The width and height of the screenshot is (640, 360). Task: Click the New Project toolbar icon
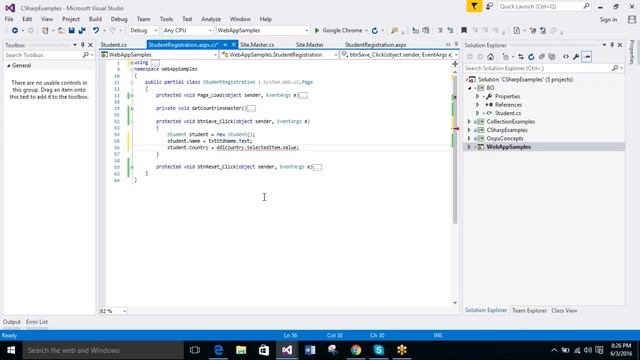[x=45, y=31]
